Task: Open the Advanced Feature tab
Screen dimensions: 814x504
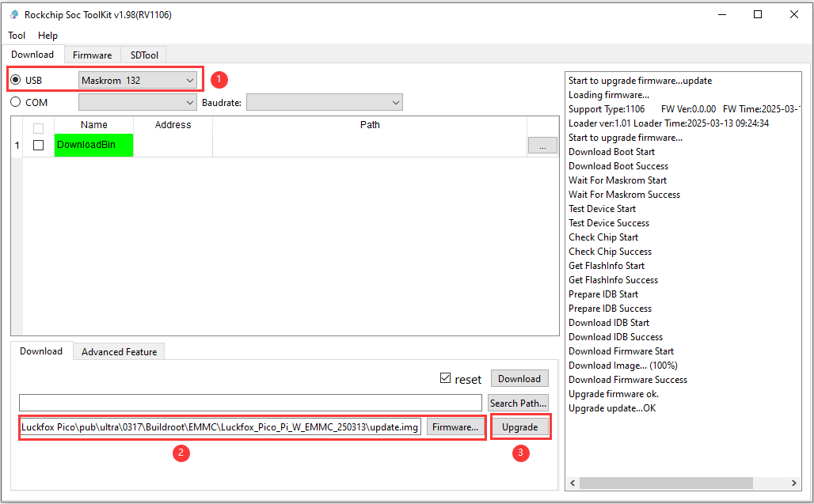Action: tap(119, 352)
